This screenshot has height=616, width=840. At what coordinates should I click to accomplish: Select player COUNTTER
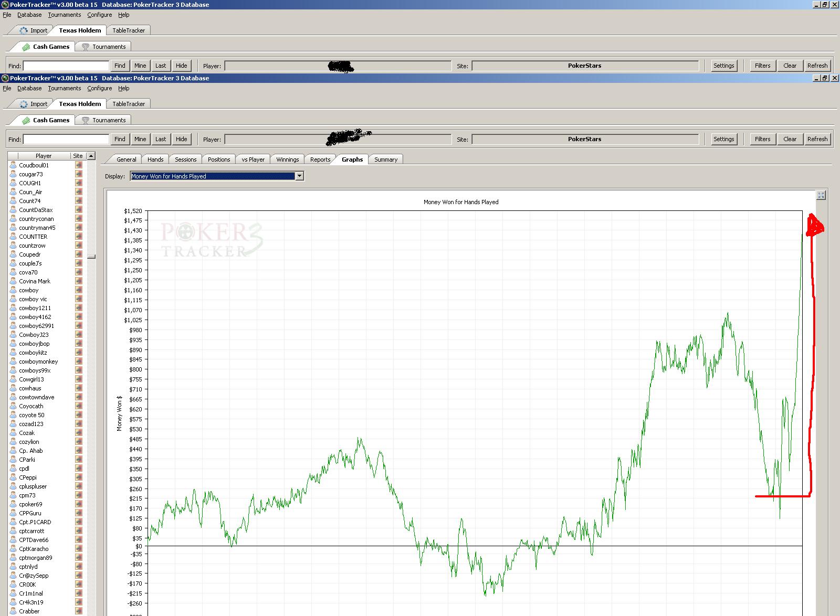click(x=33, y=237)
